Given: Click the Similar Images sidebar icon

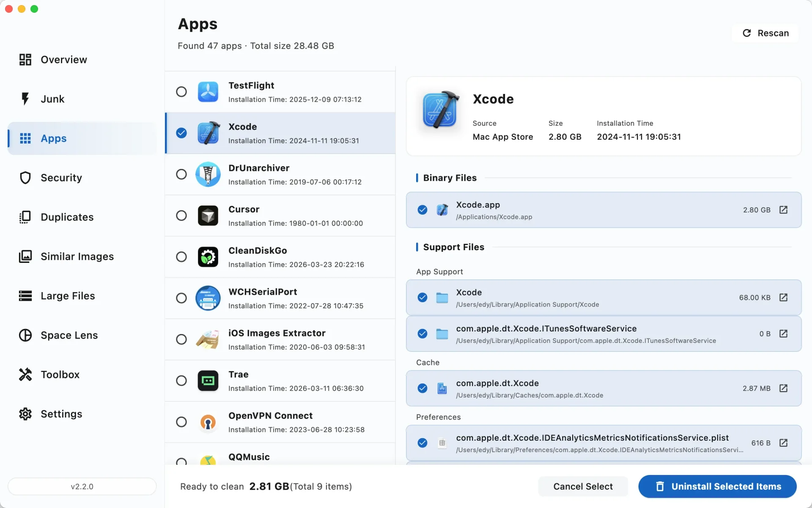Looking at the screenshot, I should click(x=25, y=257).
